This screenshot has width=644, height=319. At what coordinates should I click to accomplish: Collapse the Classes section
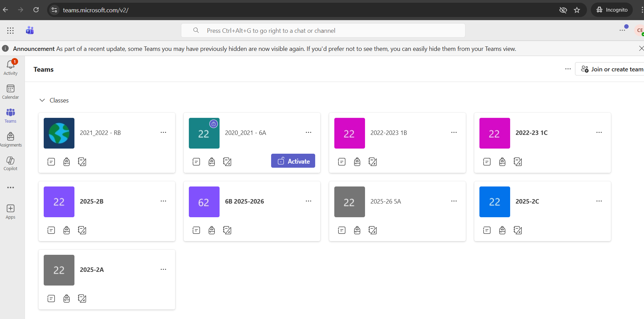(x=42, y=100)
